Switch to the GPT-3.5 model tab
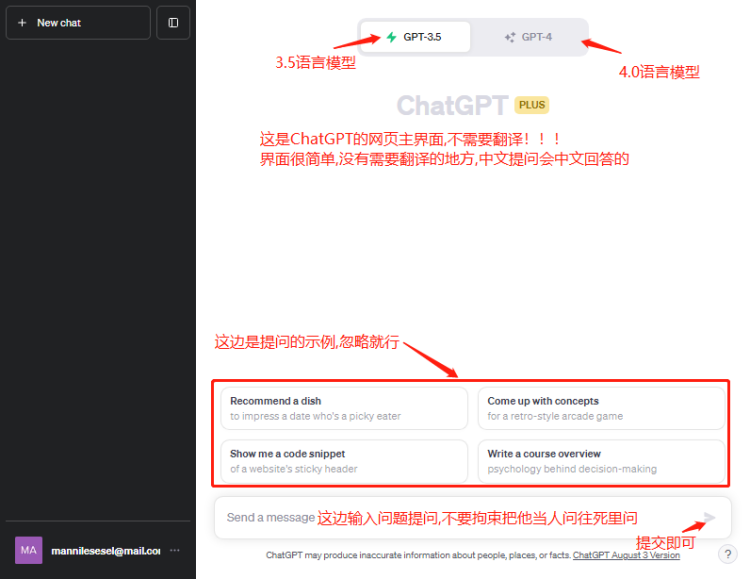750x579 pixels. click(x=415, y=37)
